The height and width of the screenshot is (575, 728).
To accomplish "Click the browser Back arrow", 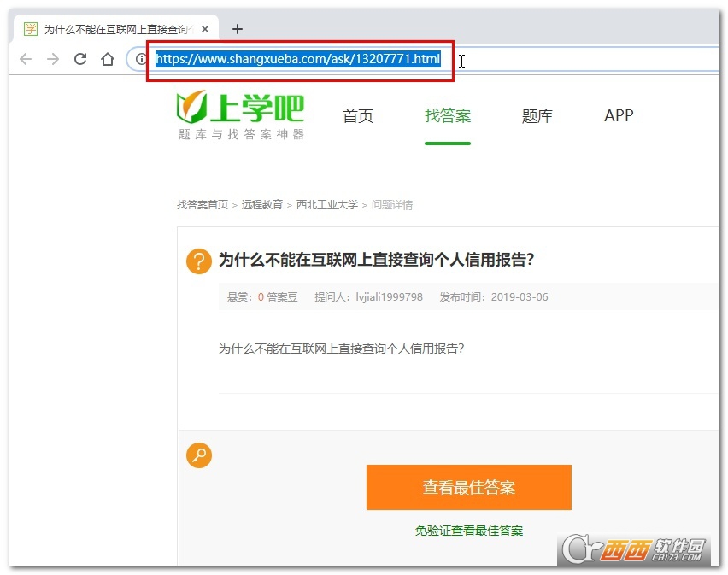I will tap(26, 59).
